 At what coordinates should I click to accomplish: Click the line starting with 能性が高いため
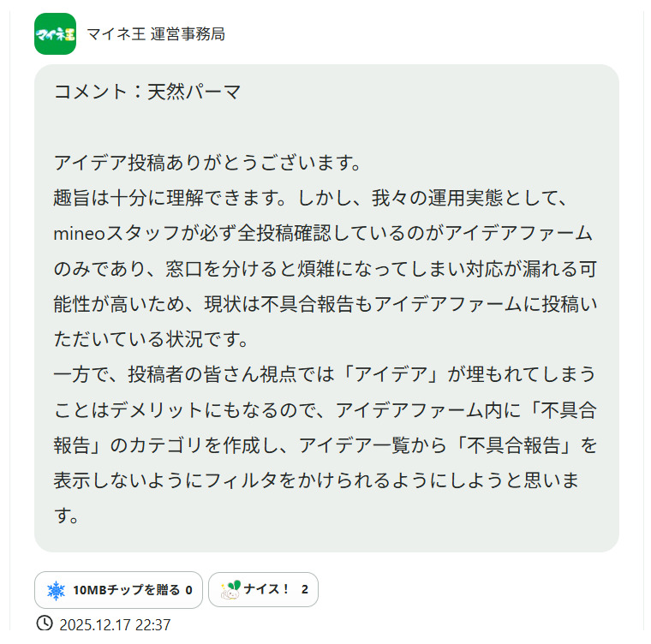324,304
